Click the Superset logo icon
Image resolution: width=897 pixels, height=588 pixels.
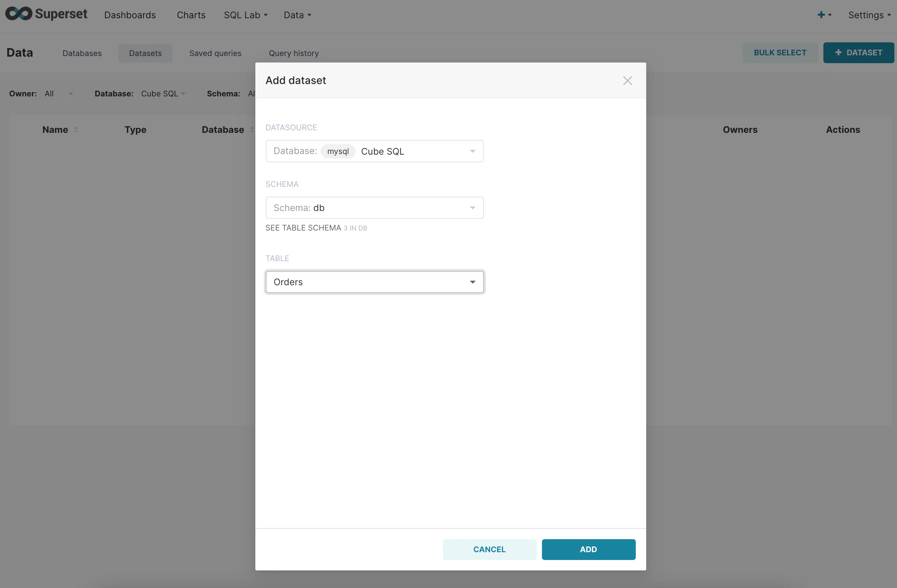19,14
